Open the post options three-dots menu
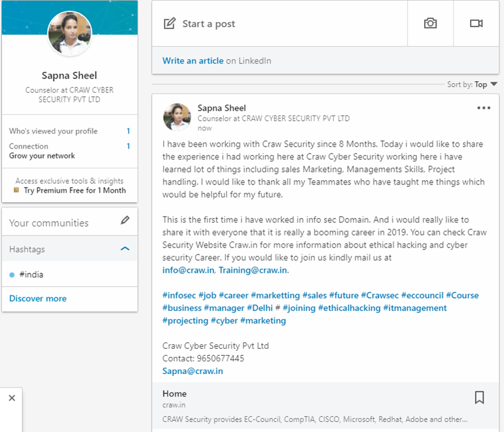The image size is (504, 432). pos(484,108)
